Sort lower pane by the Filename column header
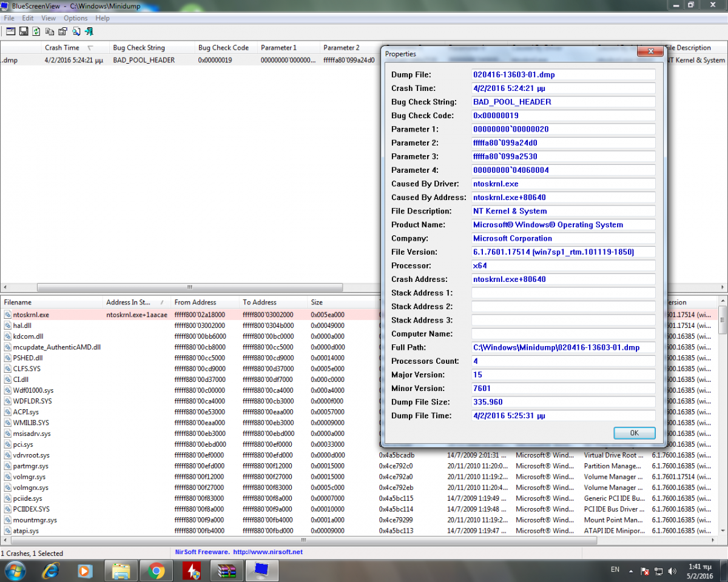The image size is (728, 582). coord(52,302)
